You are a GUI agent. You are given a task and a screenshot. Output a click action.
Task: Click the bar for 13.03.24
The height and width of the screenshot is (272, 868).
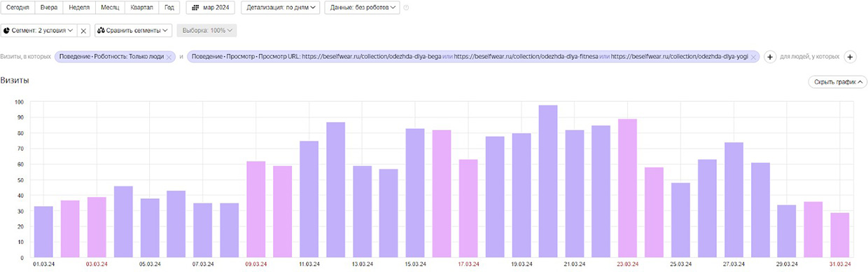click(363, 211)
